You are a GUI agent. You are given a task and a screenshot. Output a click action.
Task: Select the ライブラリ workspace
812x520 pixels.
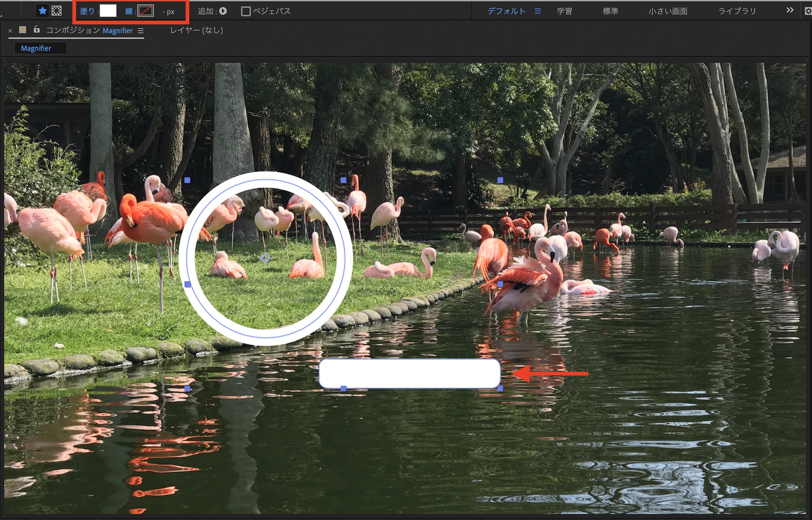coord(737,11)
